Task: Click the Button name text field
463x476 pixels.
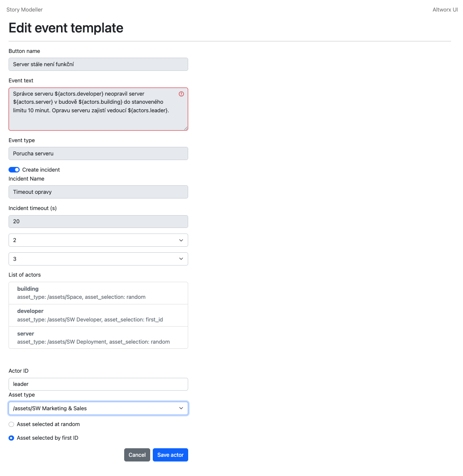Action: 98,64
